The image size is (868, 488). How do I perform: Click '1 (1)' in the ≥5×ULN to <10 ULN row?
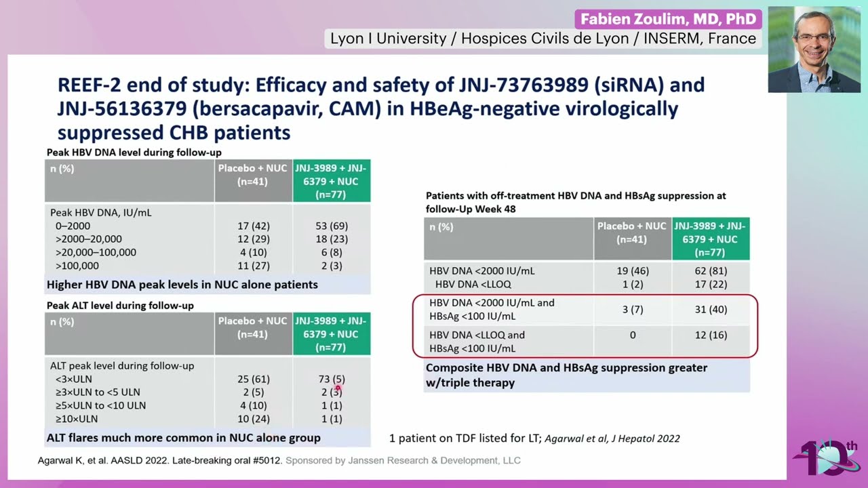pos(331,405)
